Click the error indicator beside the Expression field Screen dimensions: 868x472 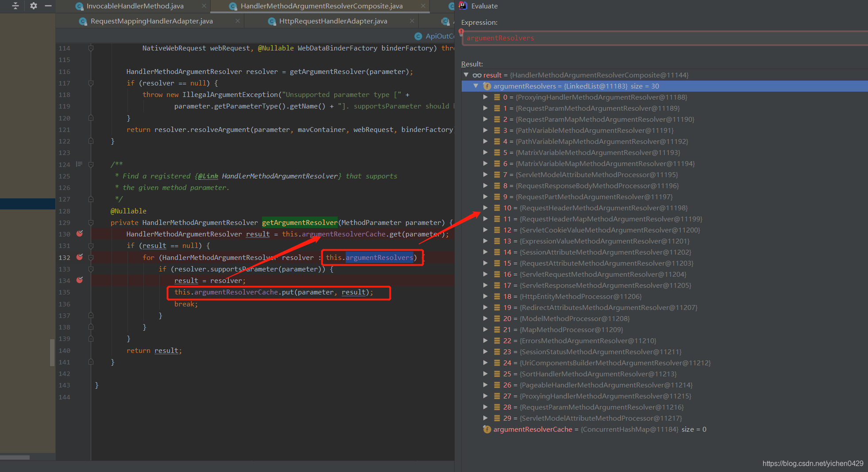[461, 32]
